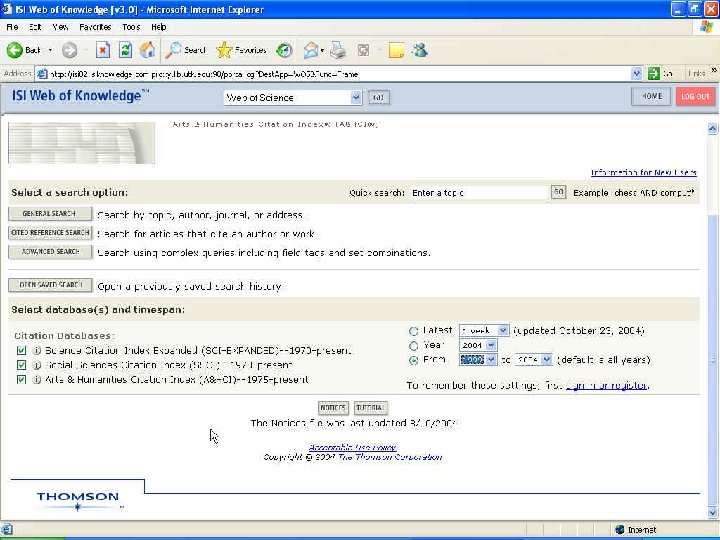Screen dimensions: 720x540
Task: Open the File menu
Action: pyautogui.click(x=12, y=27)
